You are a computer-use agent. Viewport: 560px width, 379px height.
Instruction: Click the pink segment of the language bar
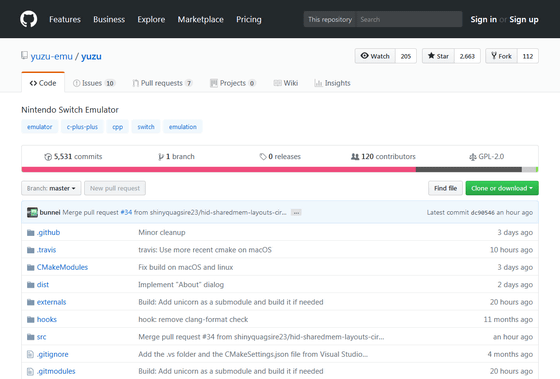[x=219, y=169]
